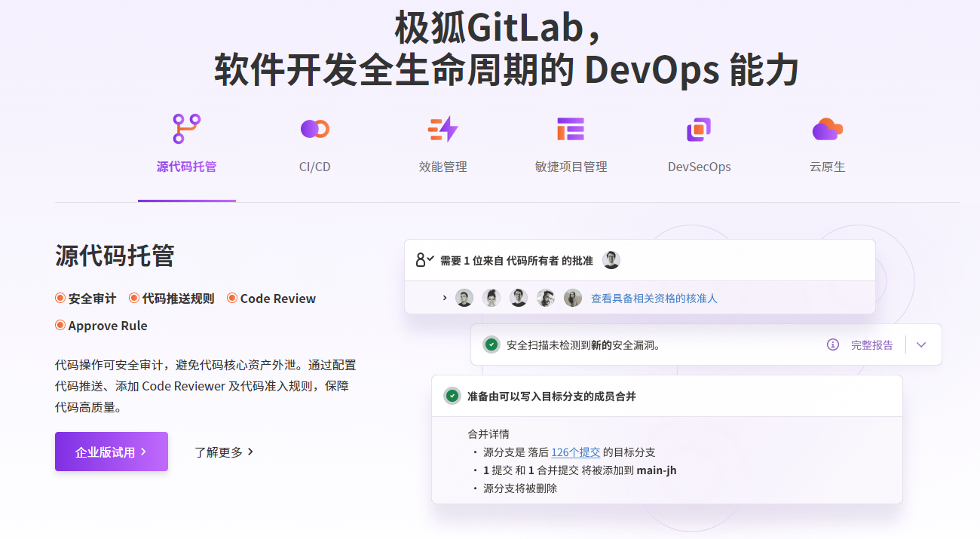
Task: Expand the security scan report chevron
Action: pos(921,345)
